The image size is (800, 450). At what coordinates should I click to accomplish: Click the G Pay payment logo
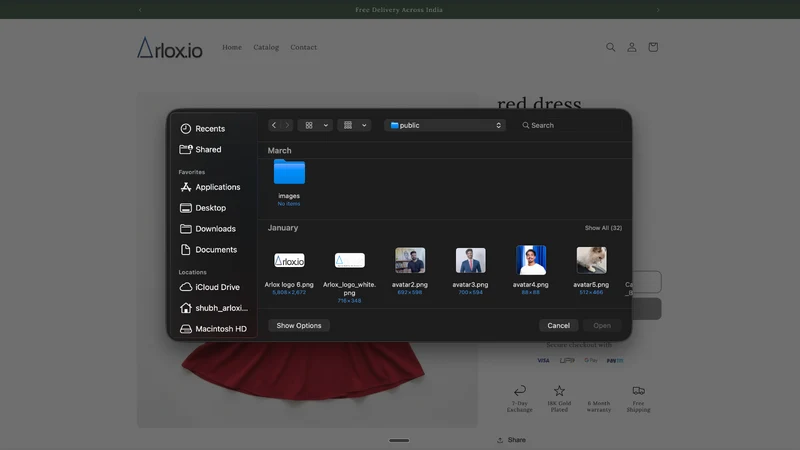(591, 360)
